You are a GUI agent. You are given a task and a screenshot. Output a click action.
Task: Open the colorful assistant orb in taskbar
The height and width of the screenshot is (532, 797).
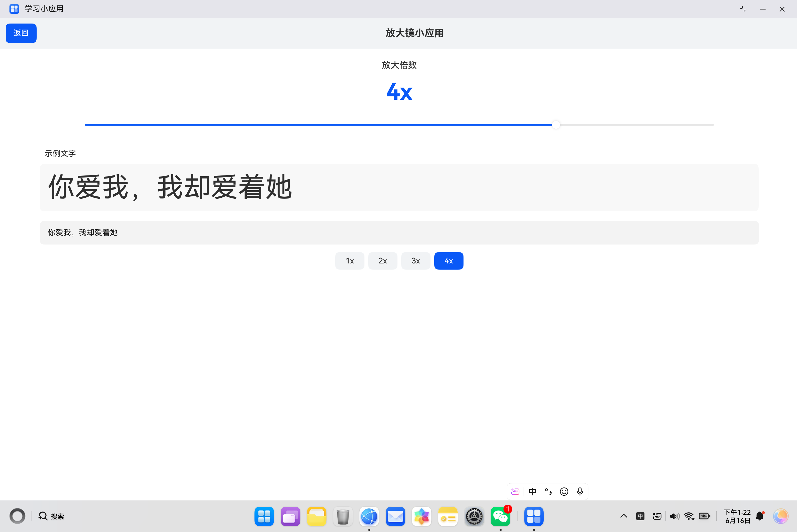pos(781,516)
